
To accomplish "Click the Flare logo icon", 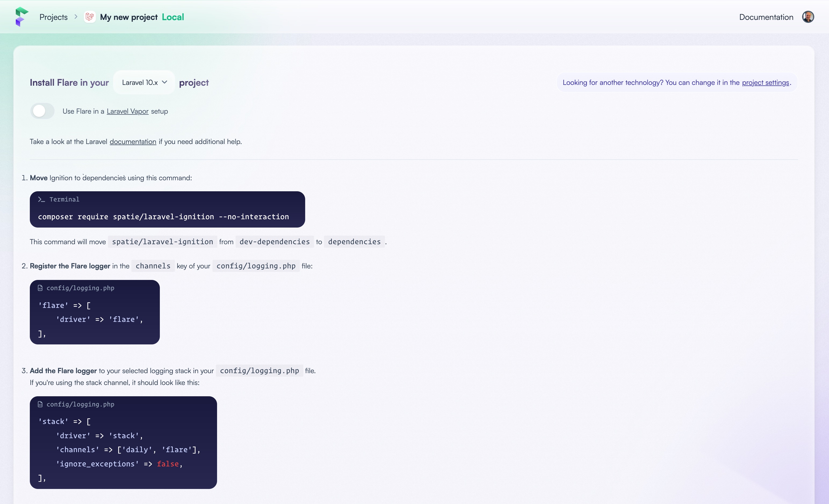I will tap(21, 16).
